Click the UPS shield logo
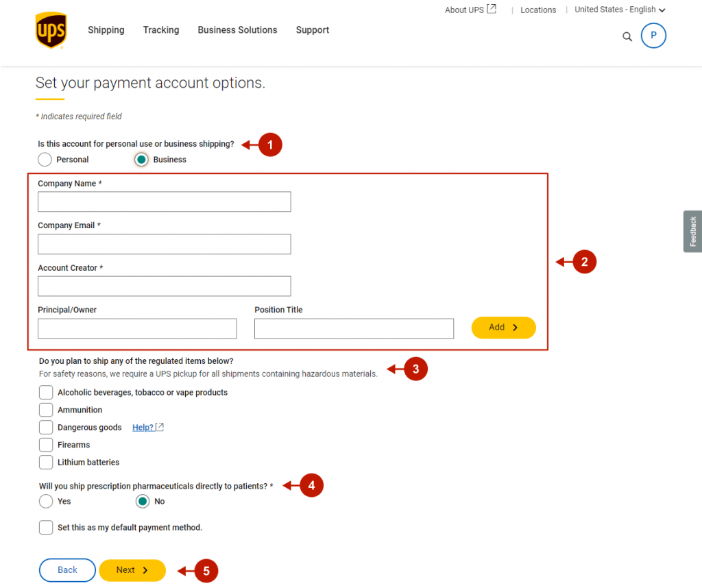This screenshot has height=588, width=702. pyautogui.click(x=51, y=30)
